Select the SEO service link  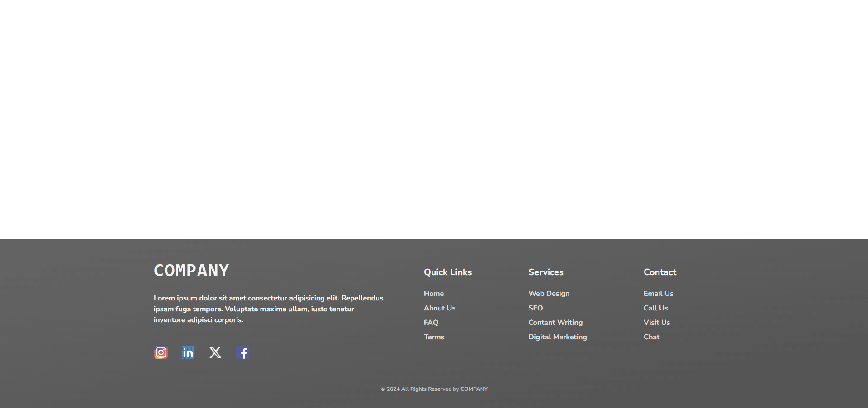[536, 308]
